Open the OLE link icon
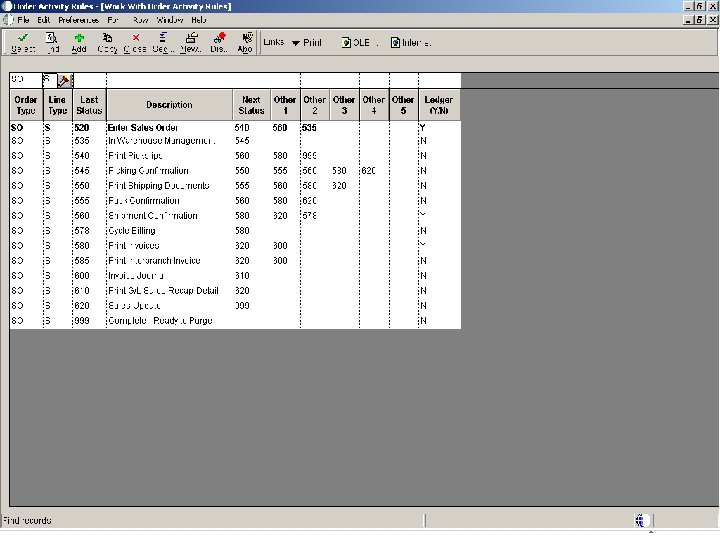Screen dimensions: 720x540 point(346,43)
